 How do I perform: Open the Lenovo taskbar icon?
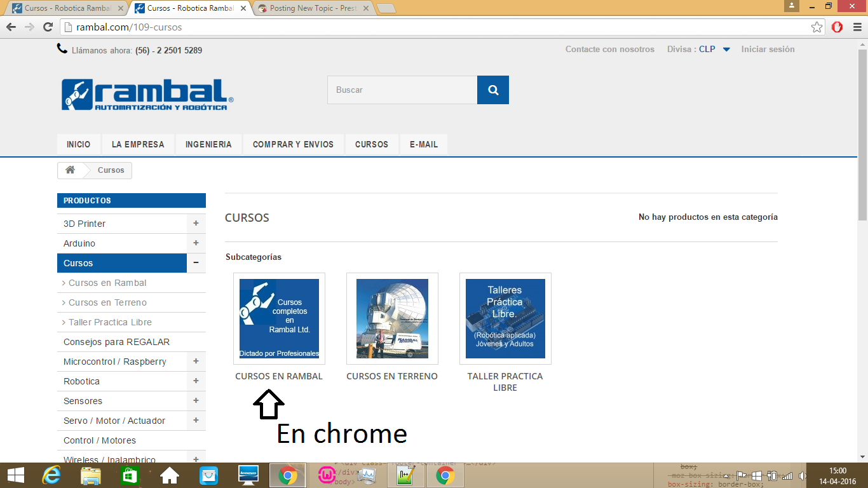(248, 475)
